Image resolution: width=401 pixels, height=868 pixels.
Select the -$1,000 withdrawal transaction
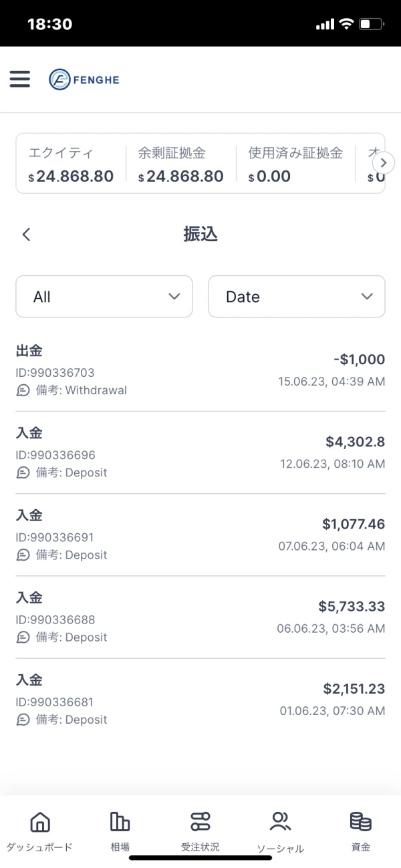pyautogui.click(x=200, y=370)
